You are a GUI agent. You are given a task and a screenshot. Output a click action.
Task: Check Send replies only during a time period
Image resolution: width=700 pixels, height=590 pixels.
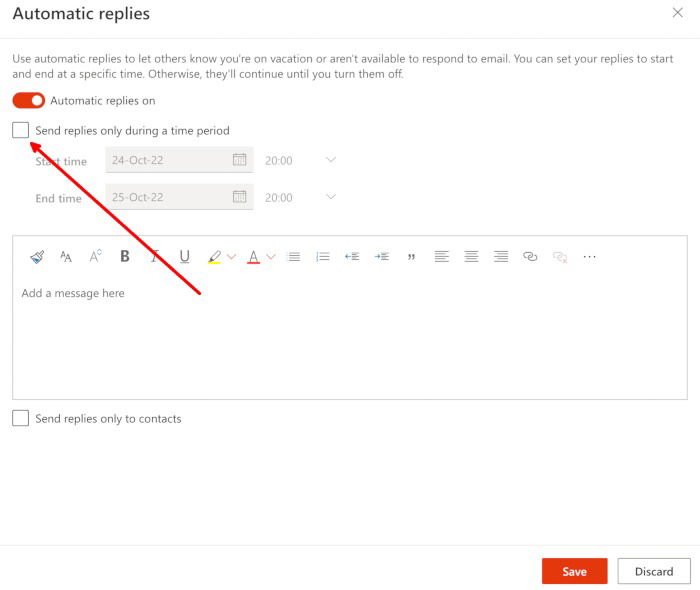(21, 130)
